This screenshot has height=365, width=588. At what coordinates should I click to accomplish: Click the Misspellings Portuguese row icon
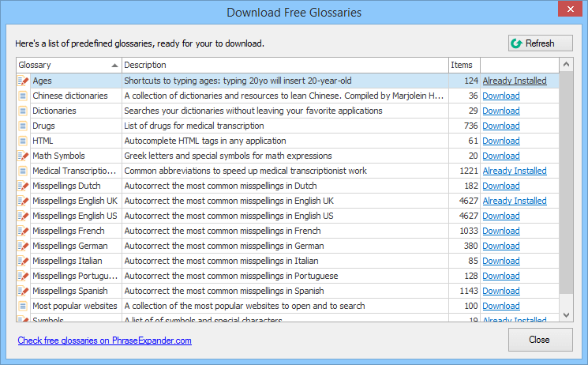coord(23,276)
